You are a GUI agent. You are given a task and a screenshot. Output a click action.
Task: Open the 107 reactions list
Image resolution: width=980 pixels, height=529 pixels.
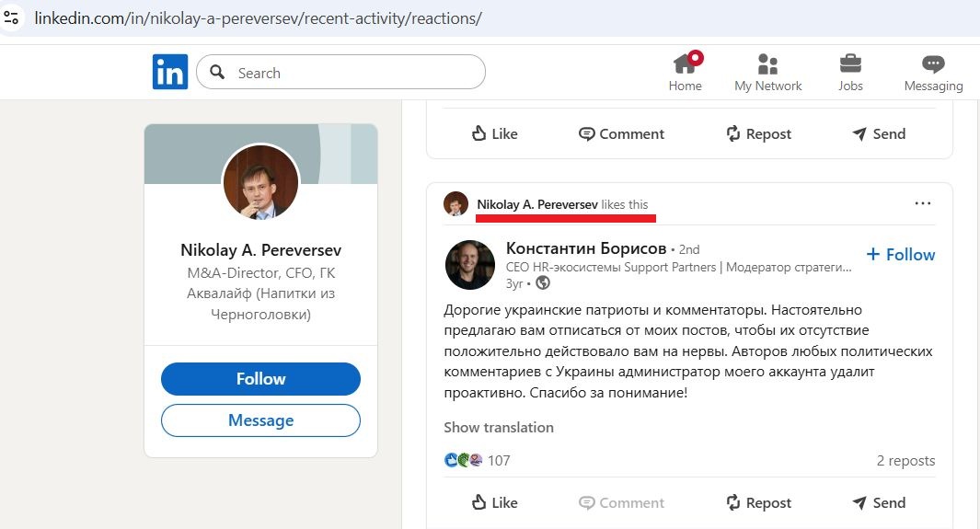click(477, 460)
